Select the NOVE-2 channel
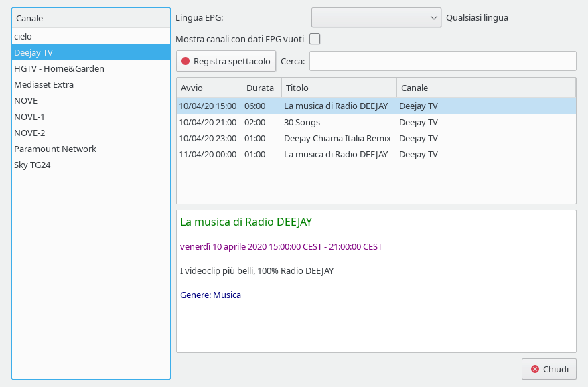This screenshot has height=387, width=588. tap(91, 133)
